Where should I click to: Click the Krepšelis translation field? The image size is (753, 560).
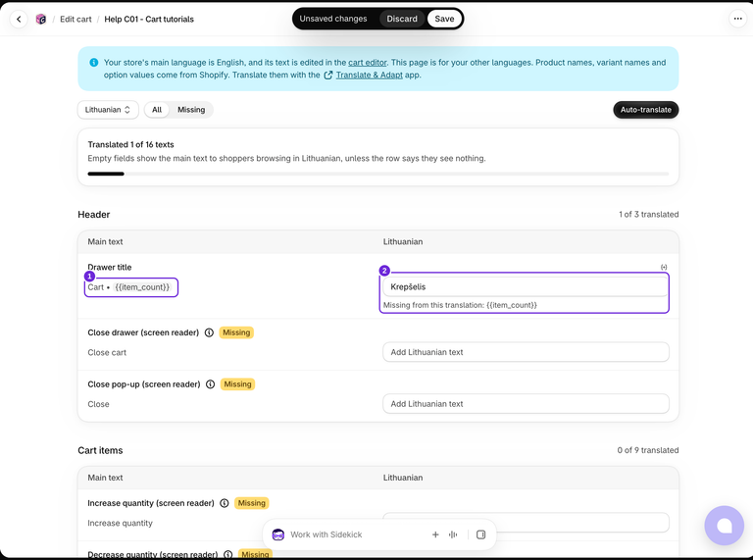526,286
